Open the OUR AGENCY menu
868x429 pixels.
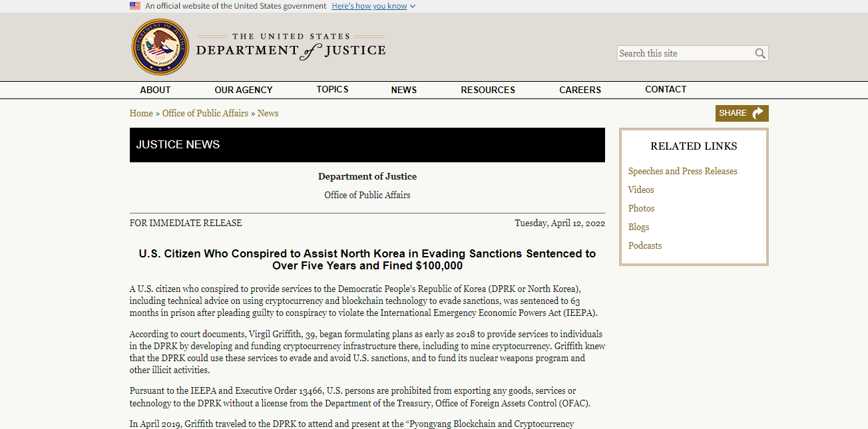pos(244,90)
